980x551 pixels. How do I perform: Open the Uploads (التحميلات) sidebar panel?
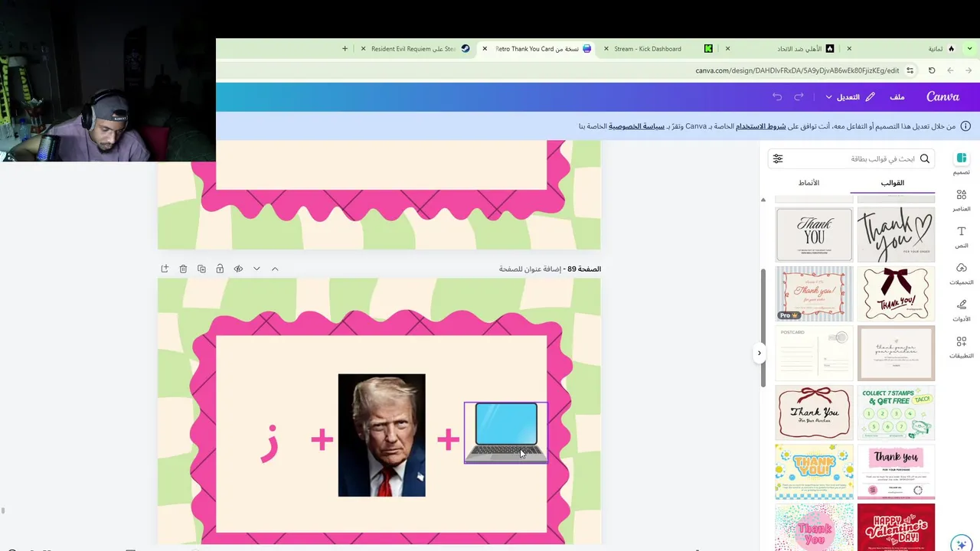tap(962, 273)
